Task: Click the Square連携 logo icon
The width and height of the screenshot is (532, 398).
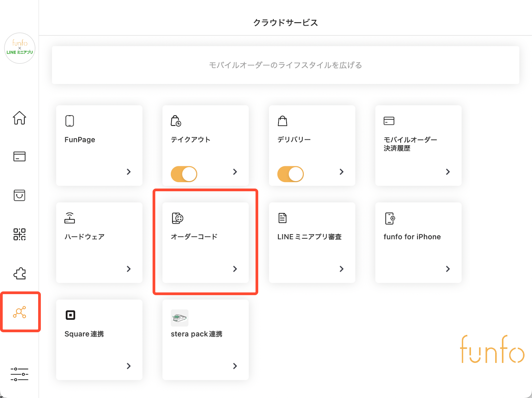Action: [x=70, y=315]
